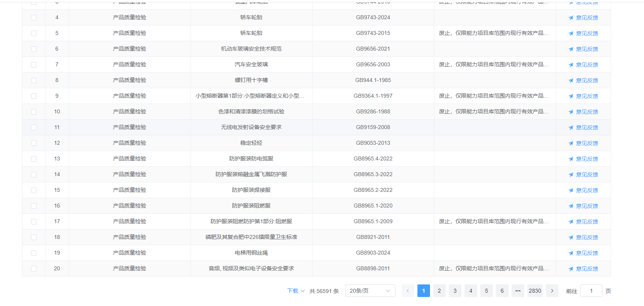Click feedback paper-plane icon for row 18

[x=571, y=237]
